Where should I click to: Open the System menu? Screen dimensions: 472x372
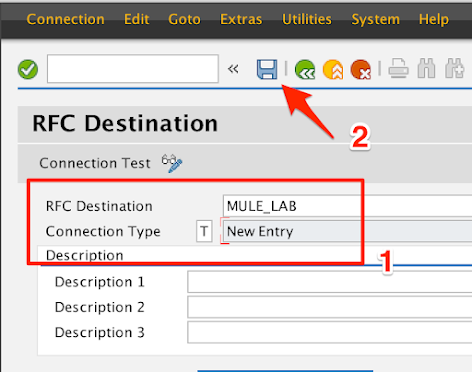click(376, 19)
